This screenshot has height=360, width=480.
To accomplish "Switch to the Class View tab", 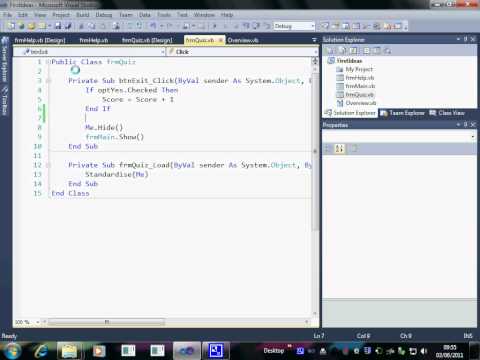I will pos(447,113).
